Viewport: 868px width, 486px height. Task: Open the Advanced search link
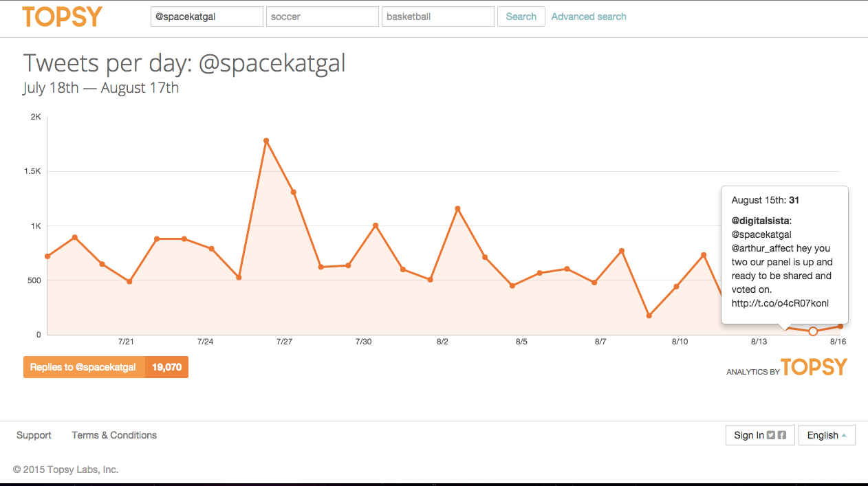(589, 16)
